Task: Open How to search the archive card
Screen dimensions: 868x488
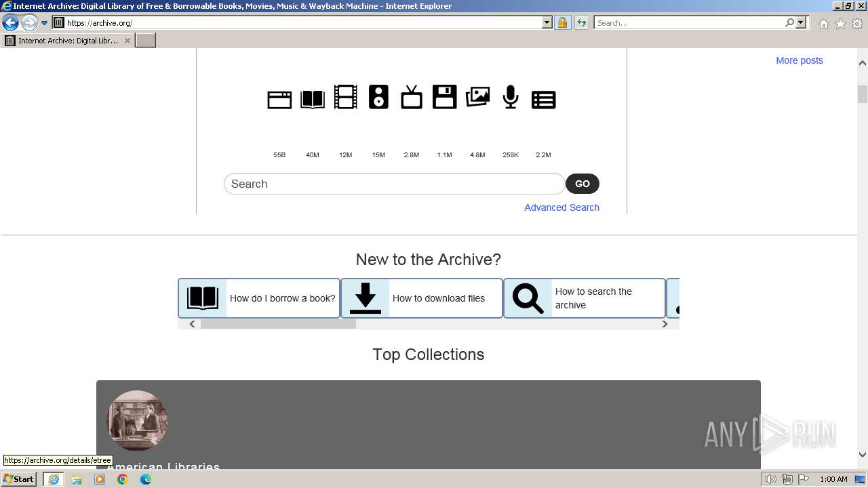Action: pyautogui.click(x=585, y=298)
